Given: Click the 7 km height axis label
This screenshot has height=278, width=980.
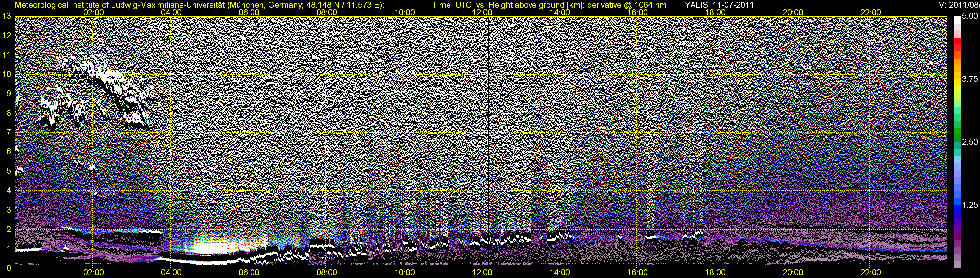Looking at the screenshot, I should (9, 132).
